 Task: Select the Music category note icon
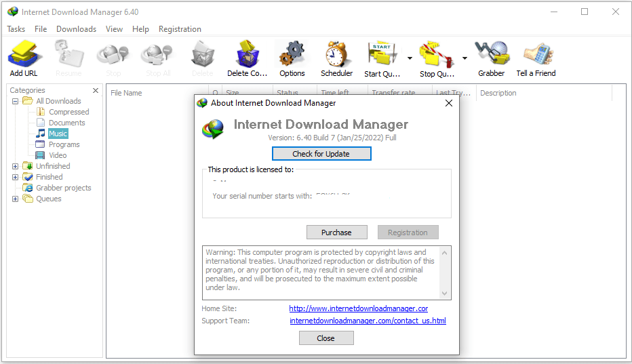click(41, 134)
